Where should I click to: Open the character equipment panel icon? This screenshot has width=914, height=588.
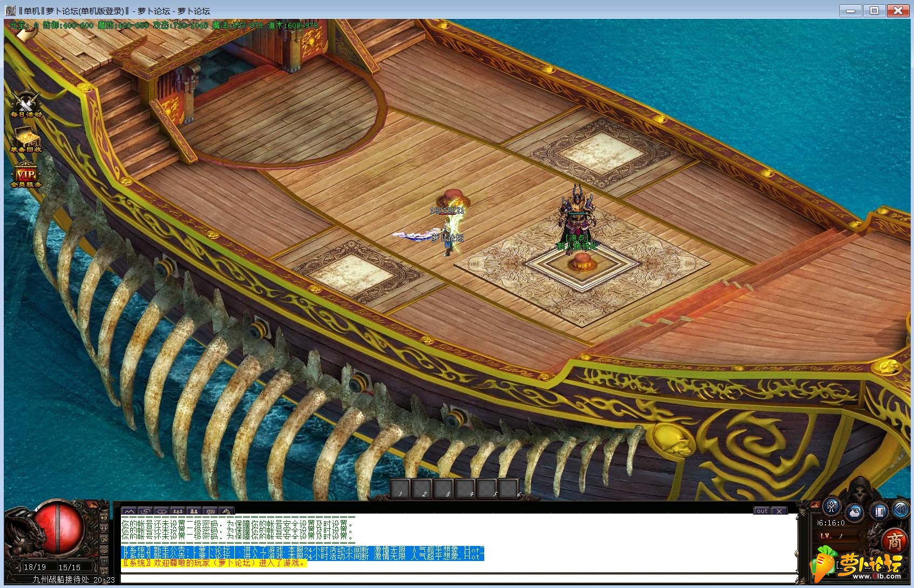pyautogui.click(x=832, y=506)
